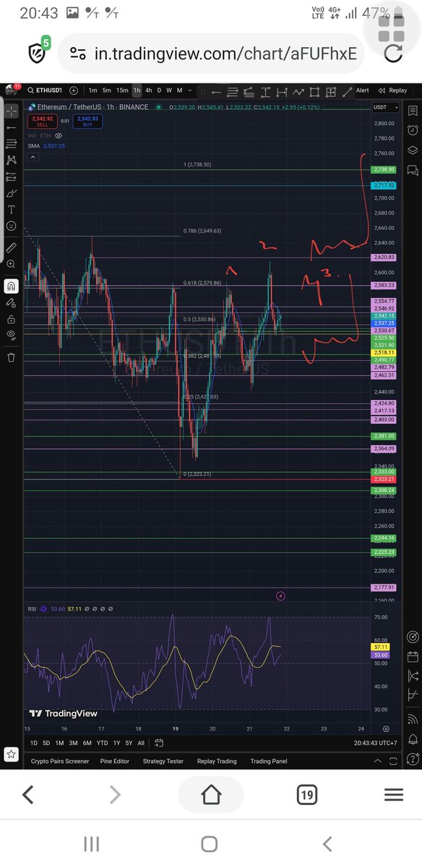Toggle stay in drawing mode
The height and width of the screenshot is (868, 422).
(x=11, y=302)
